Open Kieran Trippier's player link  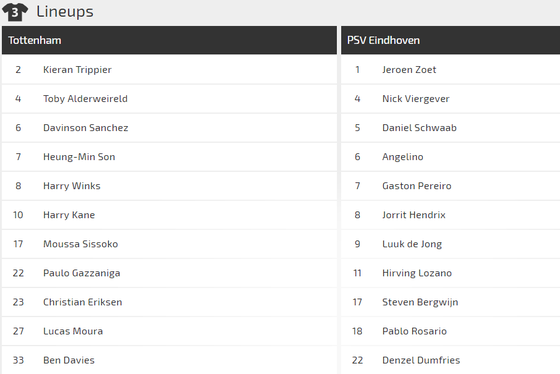tap(77, 70)
